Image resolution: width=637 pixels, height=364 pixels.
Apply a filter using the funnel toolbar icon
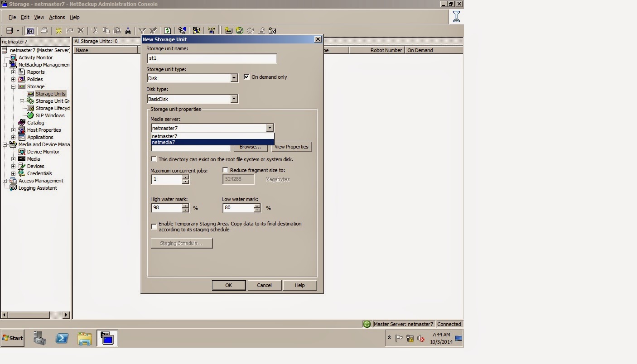coord(142,30)
